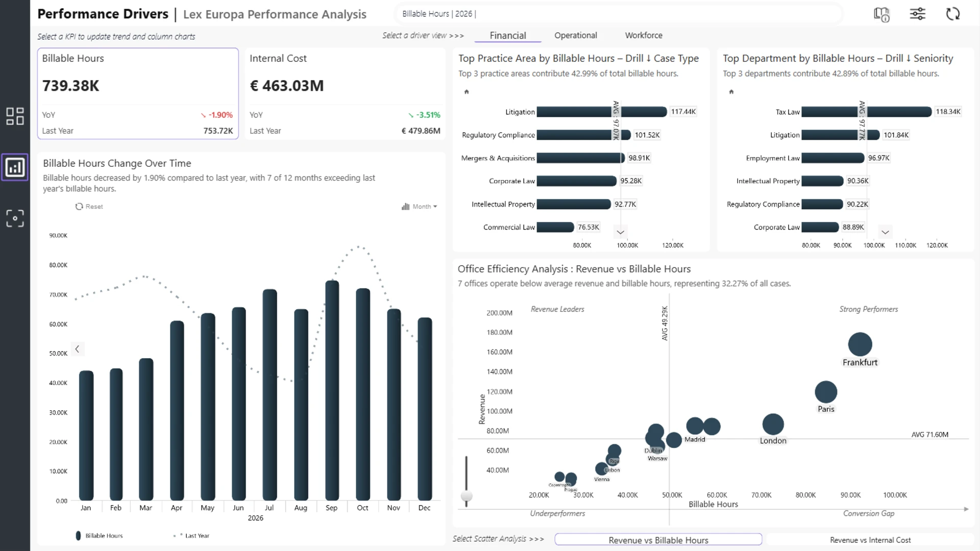The height and width of the screenshot is (551, 980).
Task: Click the scatter chart zoom slider handle
Action: (466, 496)
